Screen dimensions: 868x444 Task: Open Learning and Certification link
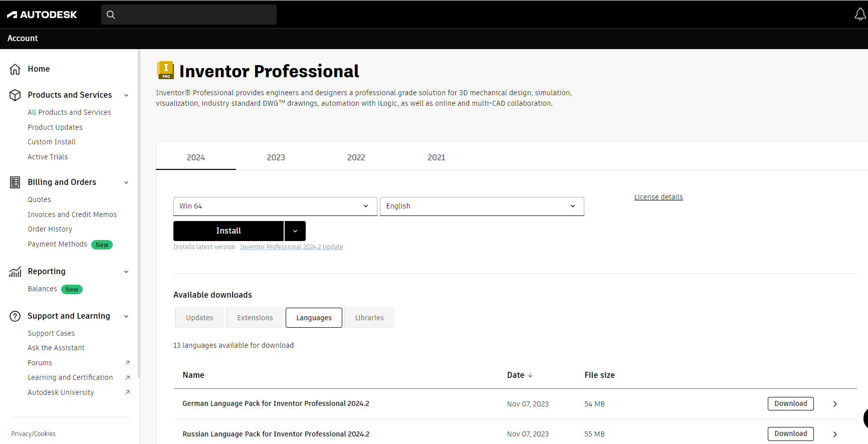[71, 377]
